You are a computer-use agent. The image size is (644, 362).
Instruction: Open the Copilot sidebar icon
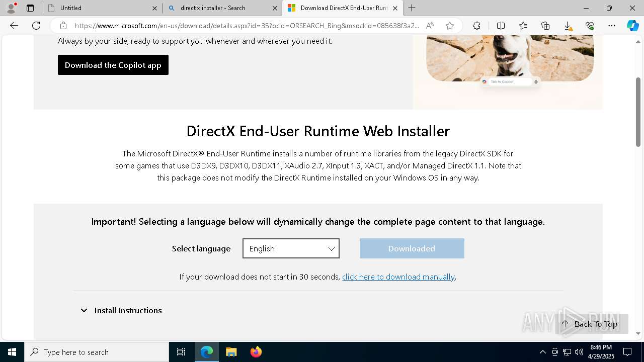point(632,26)
